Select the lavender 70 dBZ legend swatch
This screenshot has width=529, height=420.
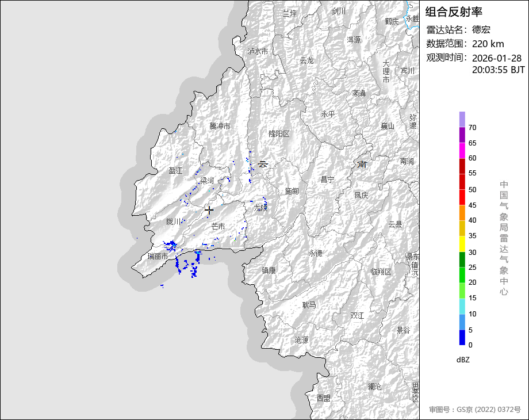[x=462, y=119]
